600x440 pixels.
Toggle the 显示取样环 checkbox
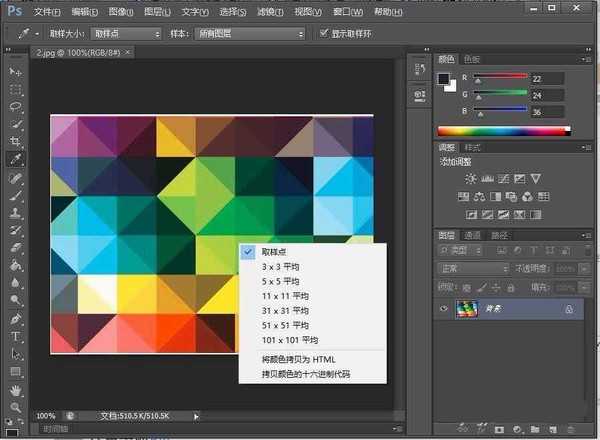pos(323,33)
